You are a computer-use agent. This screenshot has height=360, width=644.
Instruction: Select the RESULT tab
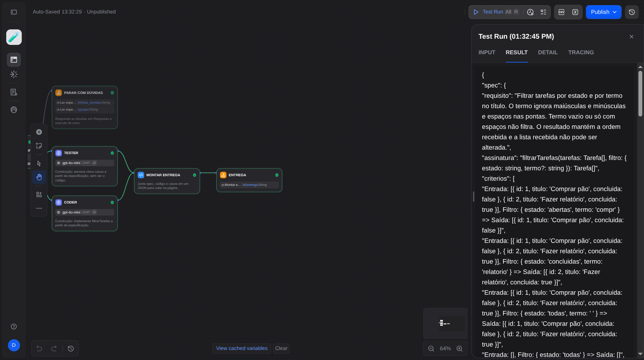pos(517,53)
